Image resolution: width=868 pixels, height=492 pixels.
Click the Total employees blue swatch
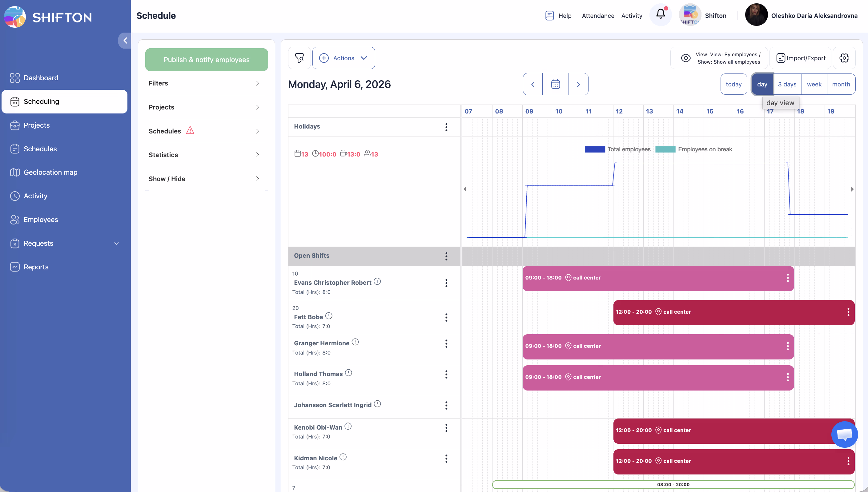[x=595, y=149]
